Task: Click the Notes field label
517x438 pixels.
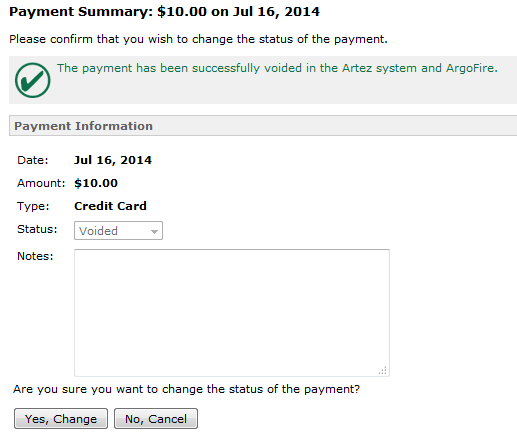Action: pos(35,256)
